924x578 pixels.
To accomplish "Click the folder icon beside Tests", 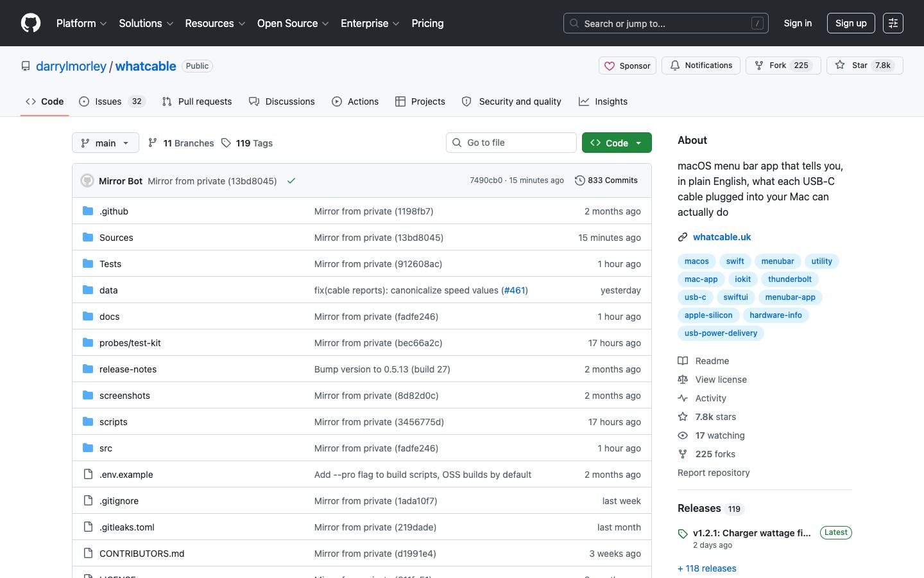I will [88, 263].
